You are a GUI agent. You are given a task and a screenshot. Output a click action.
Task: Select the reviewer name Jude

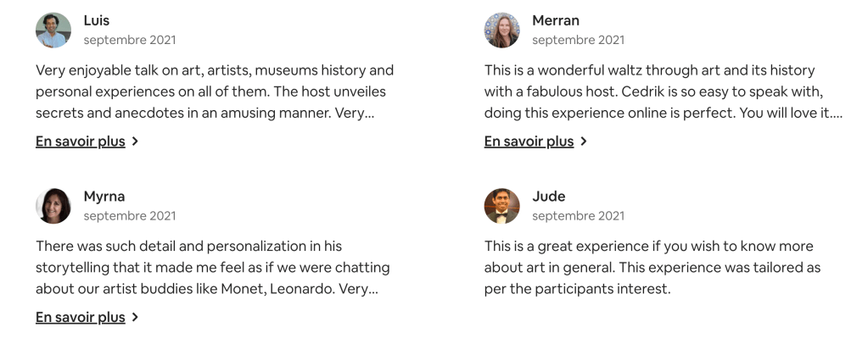pyautogui.click(x=549, y=197)
